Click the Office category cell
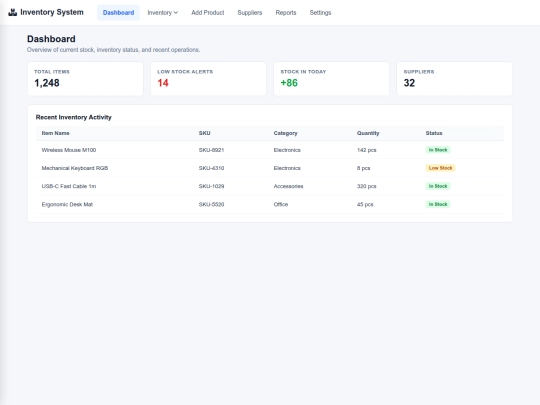Viewport: 540px width, 405px height. coord(281,204)
